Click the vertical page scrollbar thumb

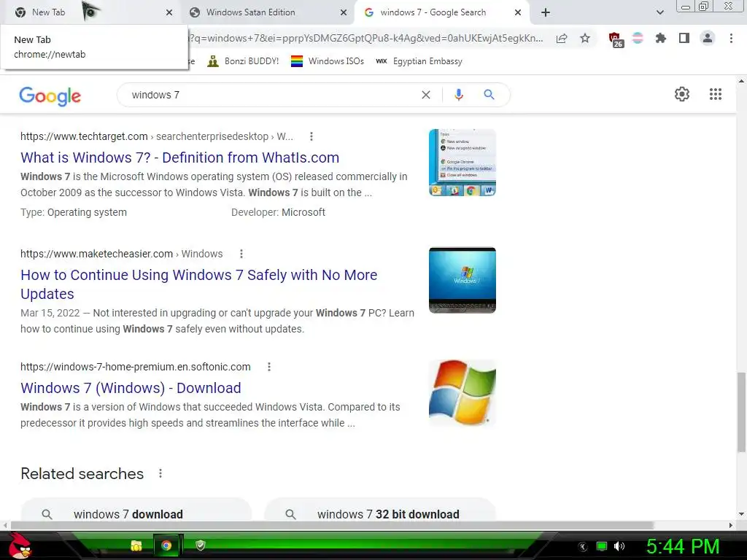coord(741,412)
